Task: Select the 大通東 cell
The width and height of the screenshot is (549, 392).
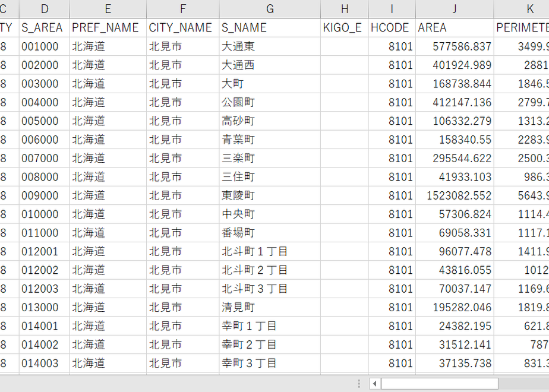Action: [x=270, y=46]
